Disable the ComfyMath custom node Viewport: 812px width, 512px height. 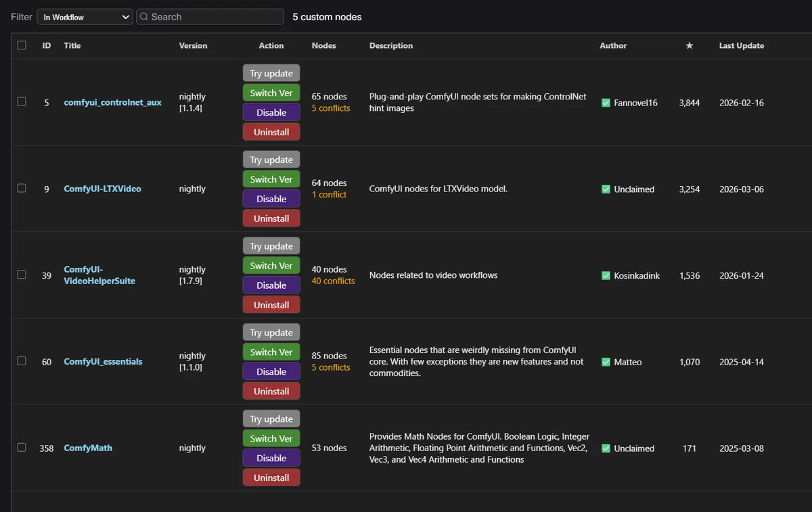tap(271, 458)
